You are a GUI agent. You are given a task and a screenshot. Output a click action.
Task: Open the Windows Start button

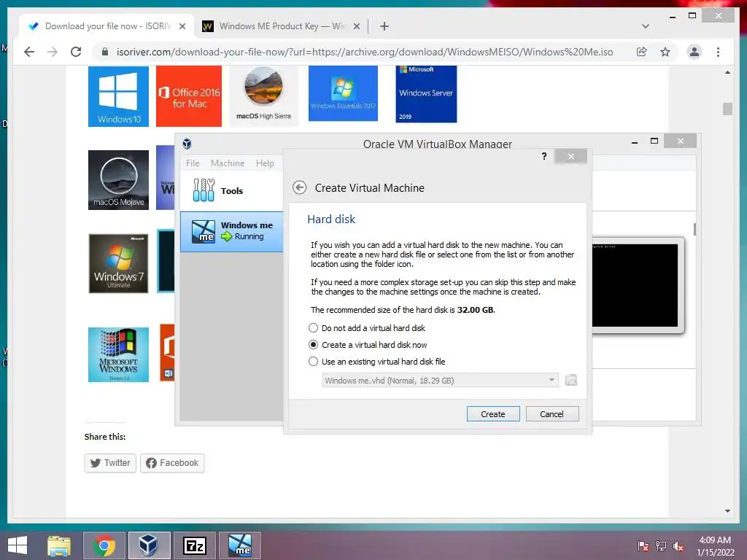[18, 545]
